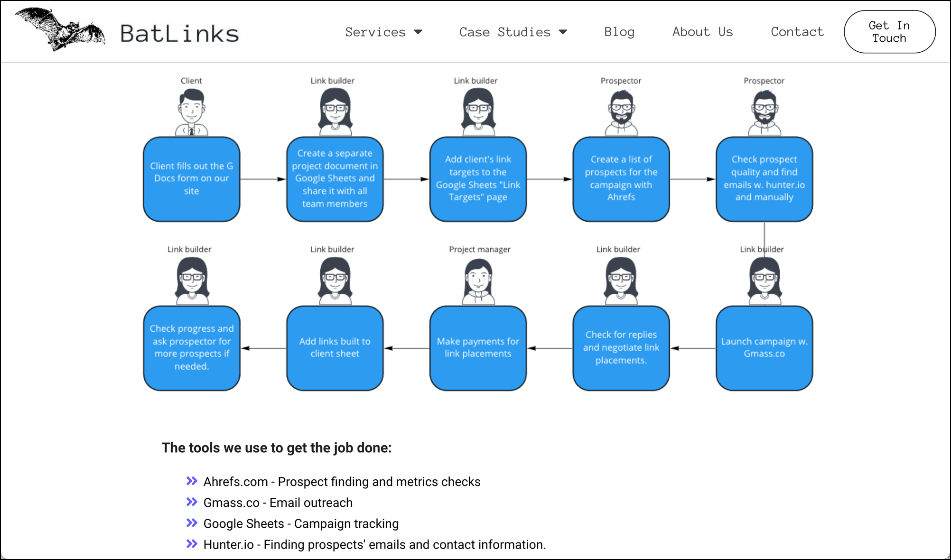Click the avatar above 'Launch campaign w. Gmass.co'
Image resolution: width=951 pixels, height=560 pixels.
coord(765,281)
